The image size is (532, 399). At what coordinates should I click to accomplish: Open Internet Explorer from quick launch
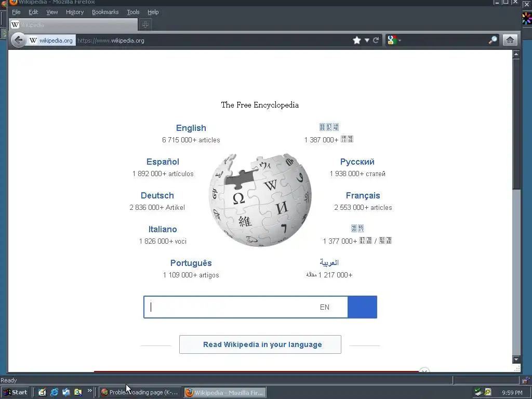coord(54,392)
